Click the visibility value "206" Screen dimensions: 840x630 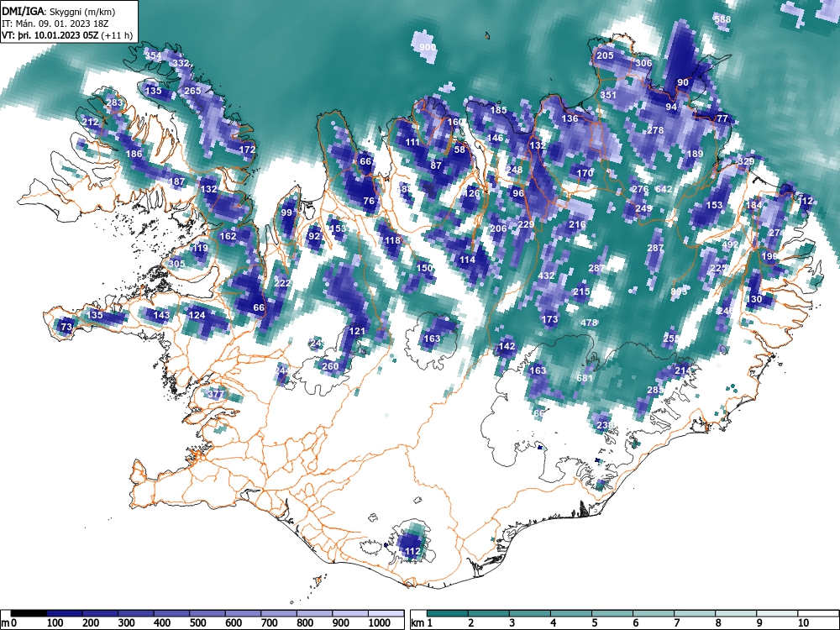click(x=498, y=228)
